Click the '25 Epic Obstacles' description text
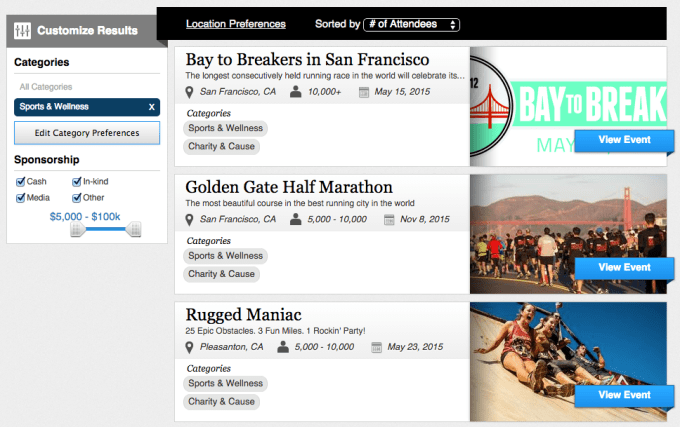This screenshot has width=680, height=427. (x=275, y=331)
